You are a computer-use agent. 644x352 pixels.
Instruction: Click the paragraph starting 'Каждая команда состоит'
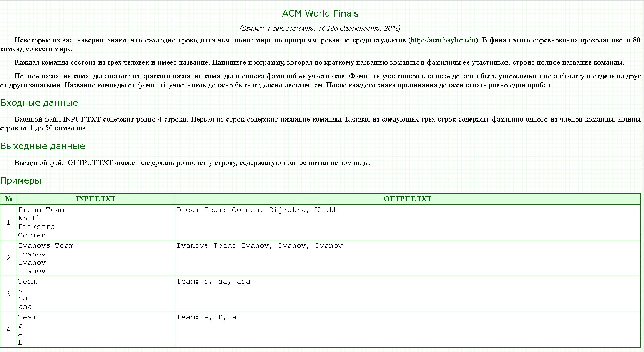tap(319, 62)
